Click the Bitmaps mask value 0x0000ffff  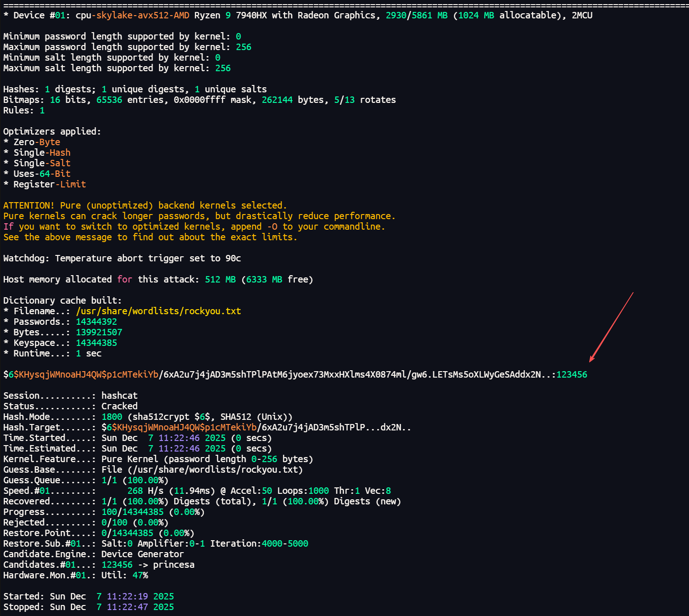pos(199,100)
